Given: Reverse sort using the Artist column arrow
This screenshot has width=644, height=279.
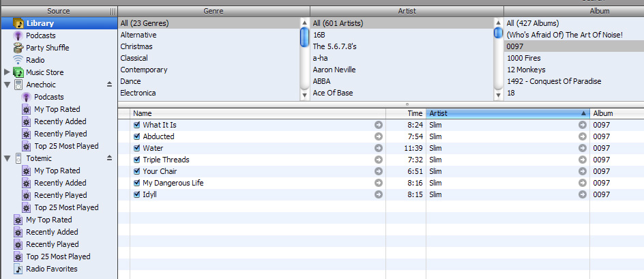Looking at the screenshot, I should [x=583, y=113].
